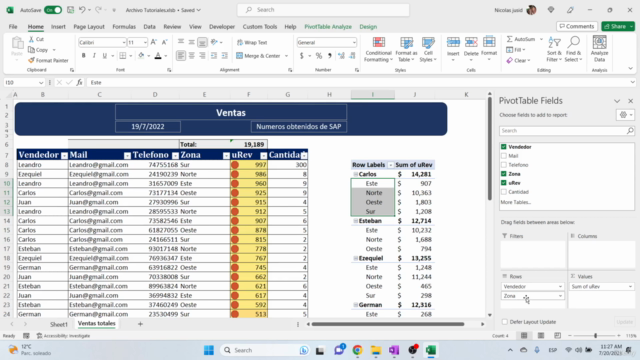Screen dimensions: 640x360
Task: Collapse the Esteban pivot group
Action: (356, 221)
